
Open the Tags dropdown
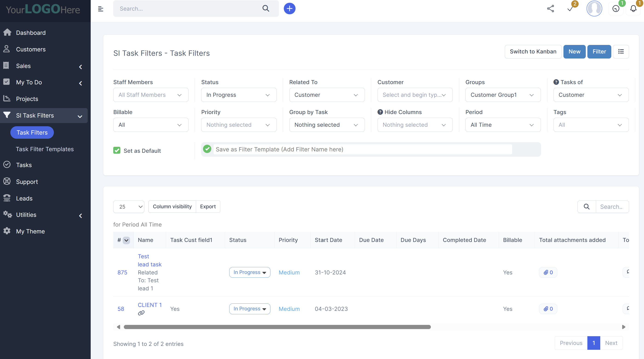pos(591,125)
